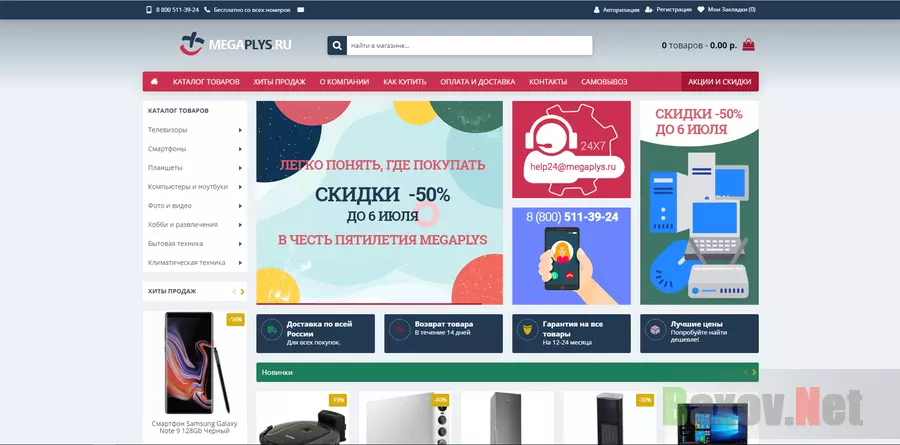Image resolution: width=900 pixels, height=445 pixels.
Task: Click the shield icon in Гарантия на все товары
Action: 527,330
